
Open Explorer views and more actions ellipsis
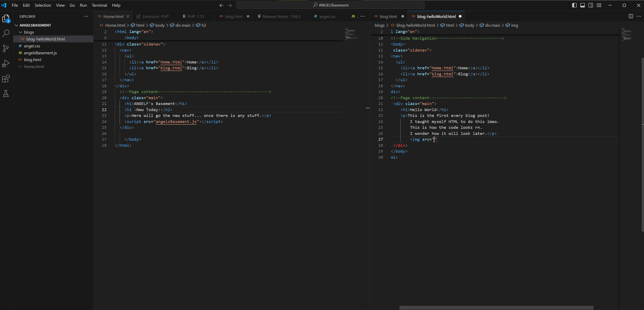pos(86,16)
